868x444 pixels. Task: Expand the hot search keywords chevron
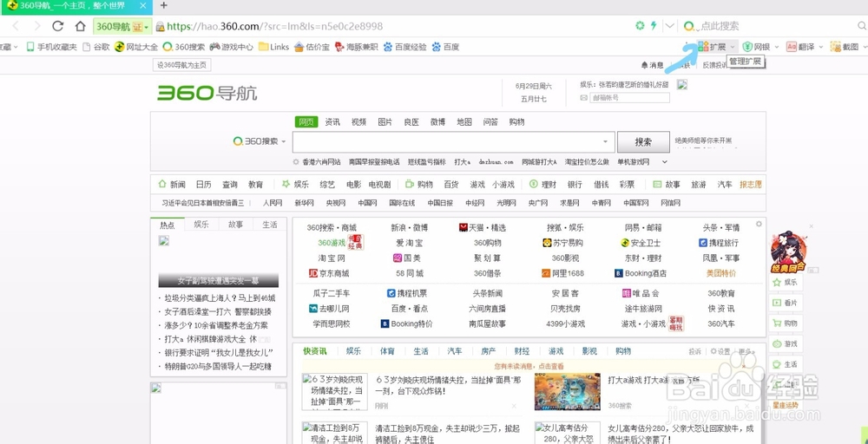(x=665, y=162)
